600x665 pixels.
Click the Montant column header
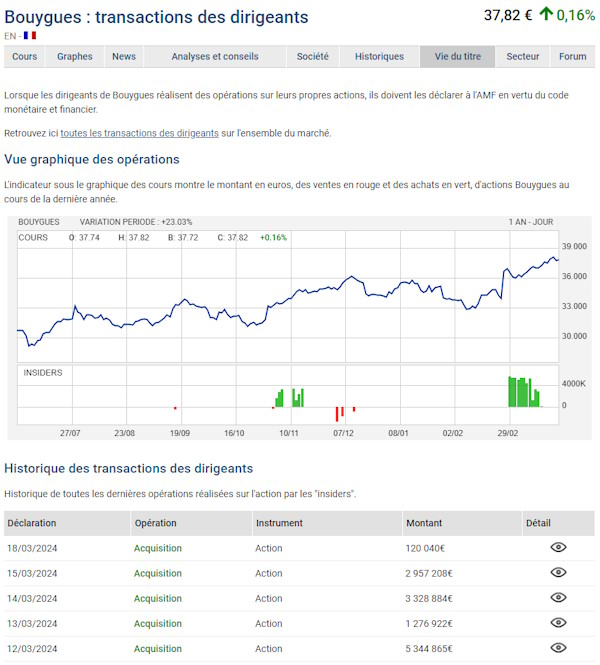click(x=463, y=523)
